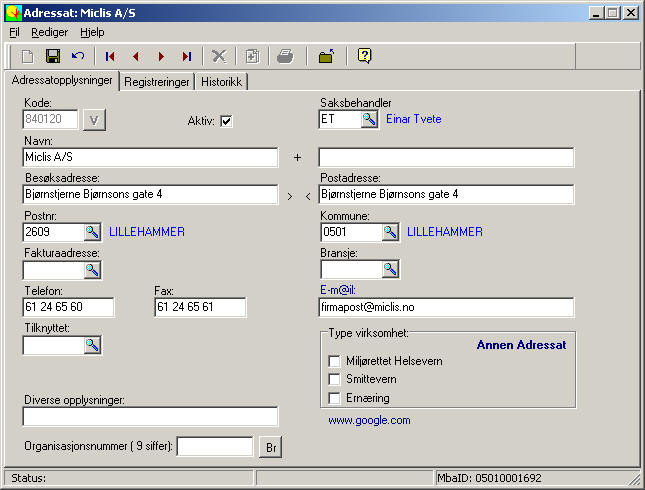Screen dimensions: 645x490
Task: Save record with the floppy disk icon
Action: (53, 56)
